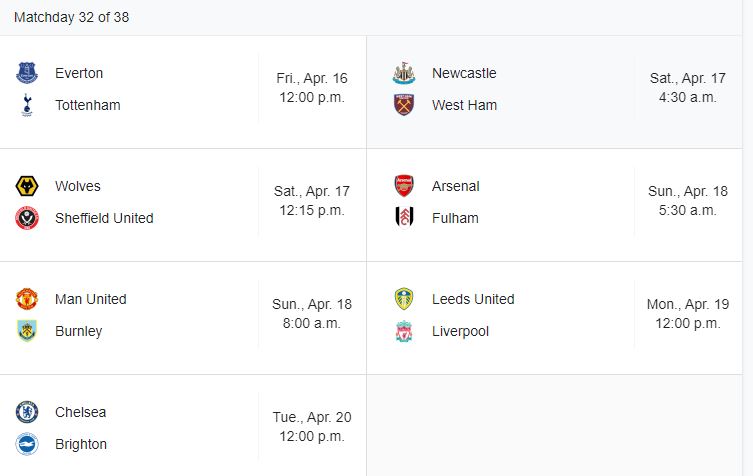
Task: Click the Matchday 32 of 38 header
Action: click(x=72, y=17)
